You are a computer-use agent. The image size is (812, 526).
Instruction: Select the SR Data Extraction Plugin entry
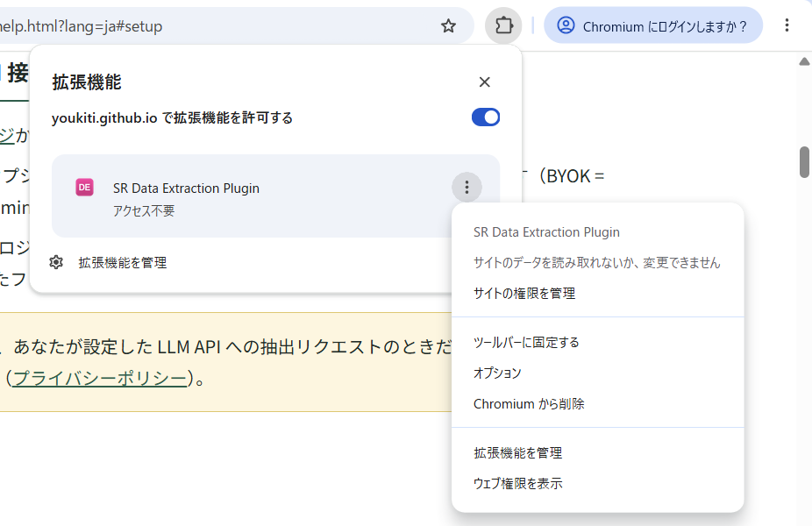275,195
